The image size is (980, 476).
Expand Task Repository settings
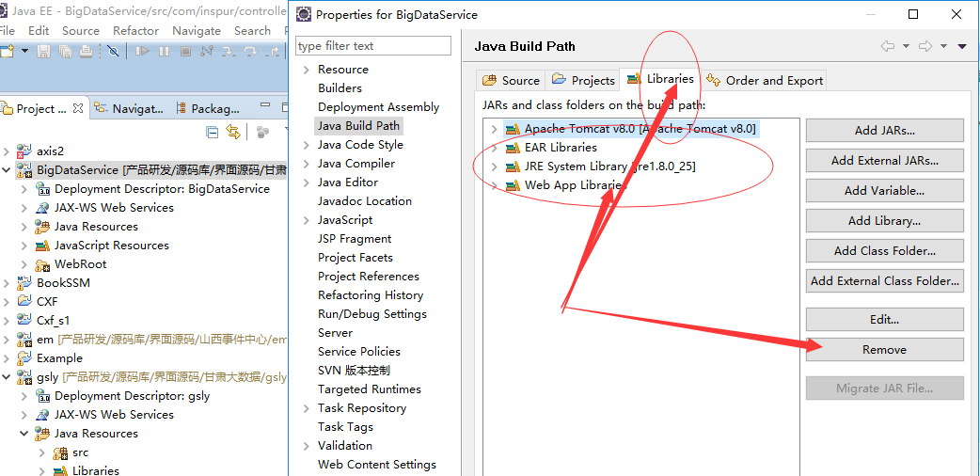pyautogui.click(x=307, y=408)
